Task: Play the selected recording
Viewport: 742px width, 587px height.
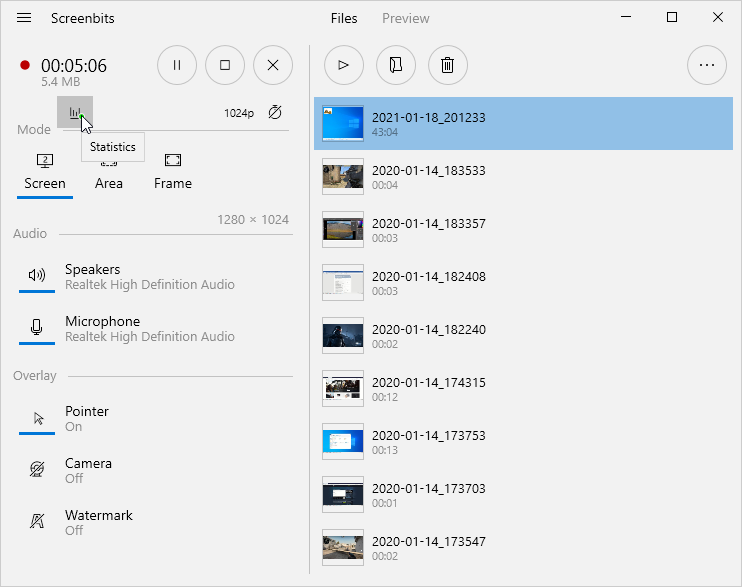Action: (x=344, y=65)
